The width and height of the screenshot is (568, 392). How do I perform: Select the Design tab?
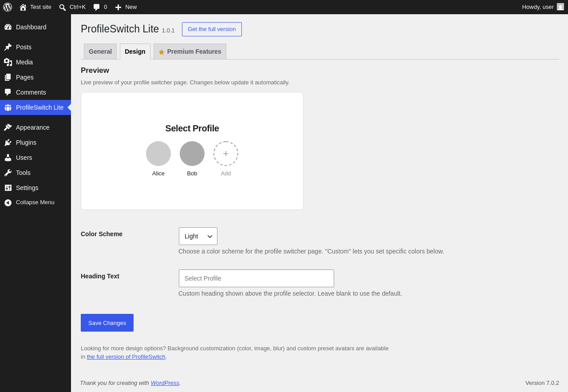(135, 51)
